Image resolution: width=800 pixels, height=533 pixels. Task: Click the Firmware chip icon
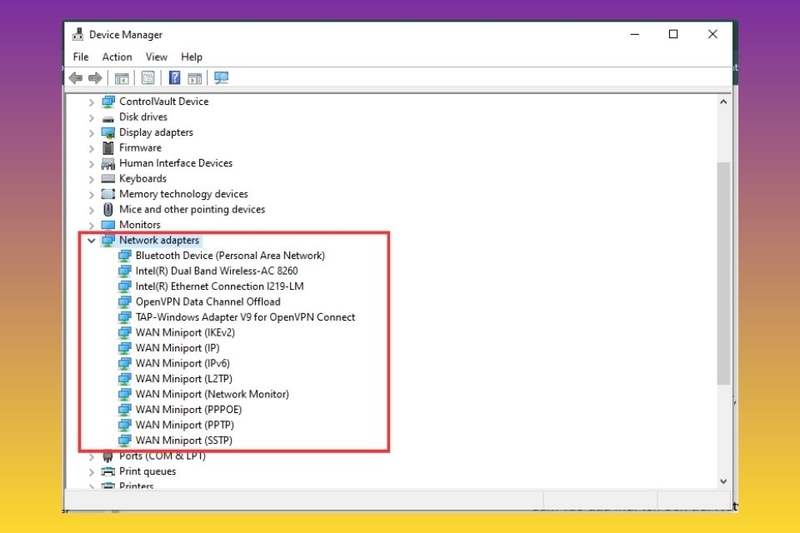pyautogui.click(x=108, y=148)
